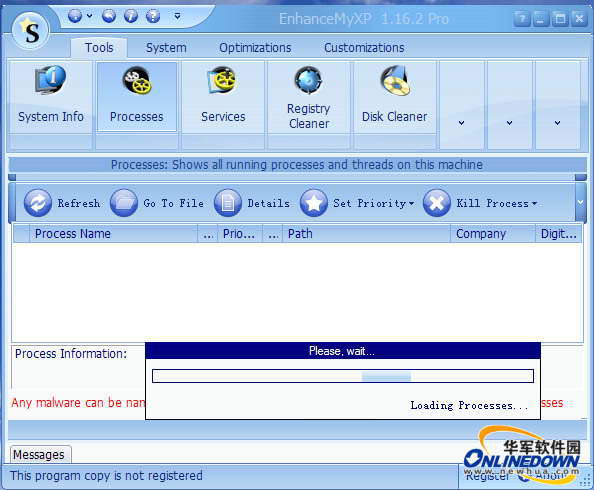Click 'This program copy is not registered' status text
The width and height of the screenshot is (594, 490).
(106, 476)
